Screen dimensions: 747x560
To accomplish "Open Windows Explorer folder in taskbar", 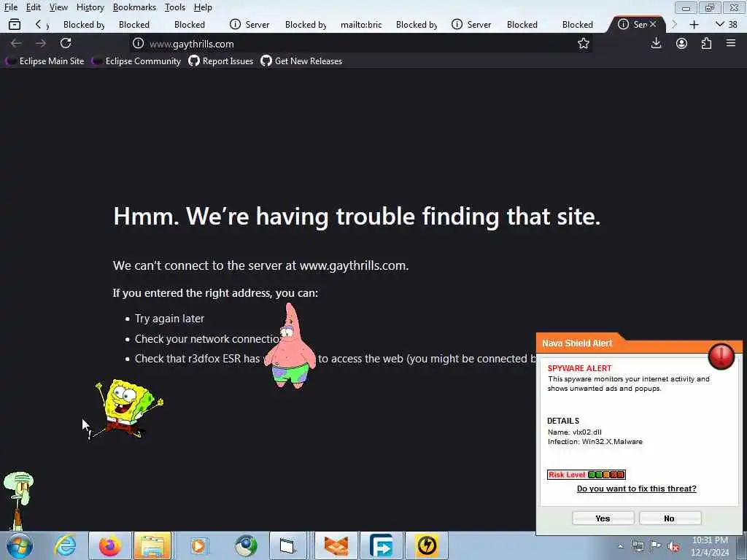I will (x=152, y=545).
